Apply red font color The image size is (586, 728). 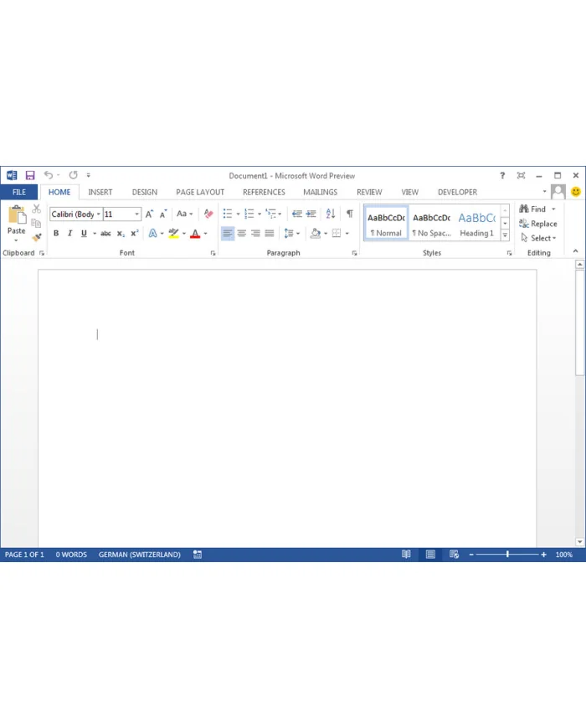[195, 234]
